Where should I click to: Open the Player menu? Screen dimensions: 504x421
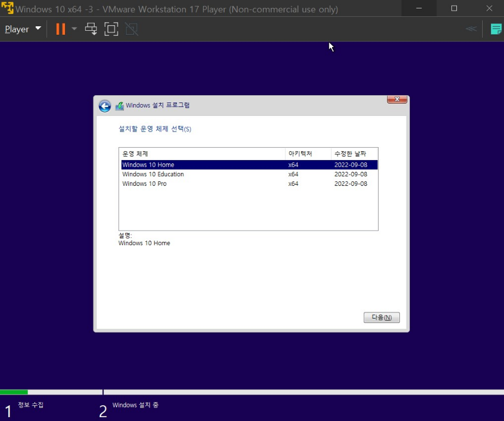tap(23, 29)
